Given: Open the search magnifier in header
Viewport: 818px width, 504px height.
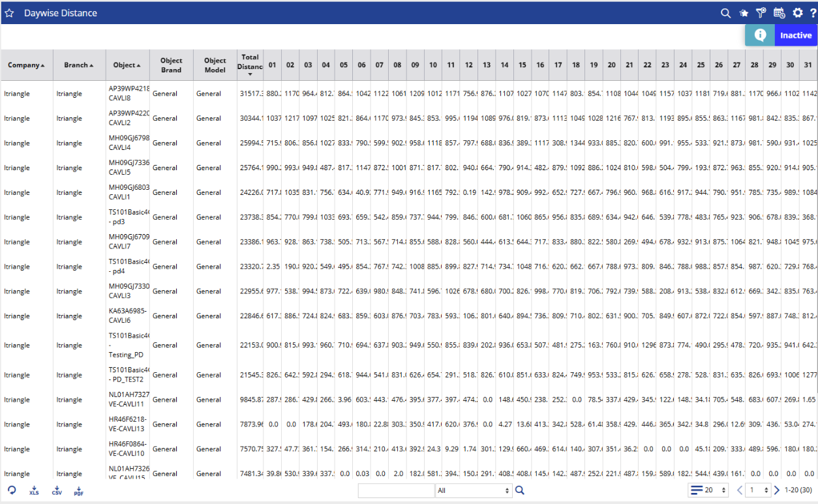Looking at the screenshot, I should point(725,13).
